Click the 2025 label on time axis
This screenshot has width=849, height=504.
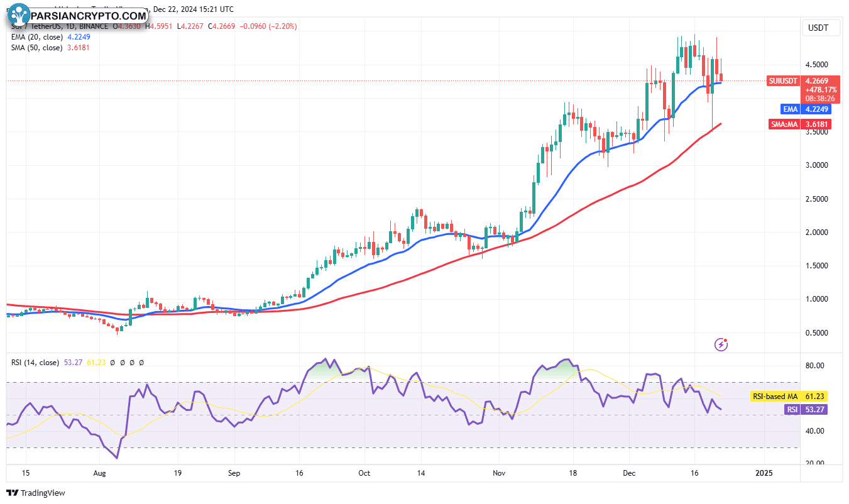pyautogui.click(x=764, y=472)
